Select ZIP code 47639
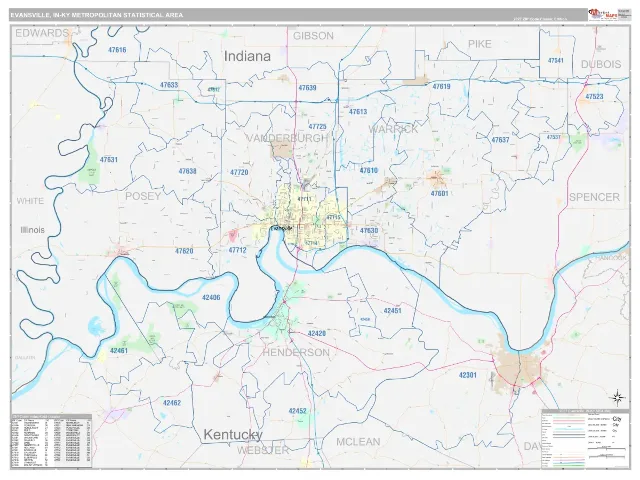This screenshot has width=640, height=480. tap(307, 88)
